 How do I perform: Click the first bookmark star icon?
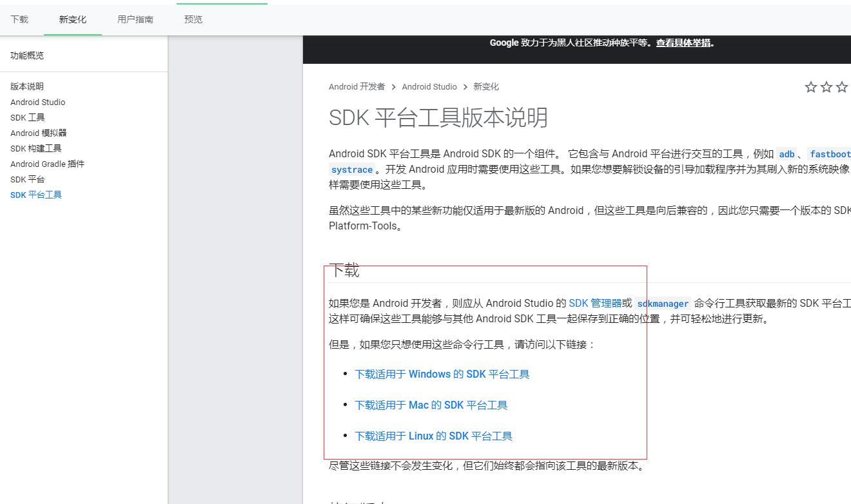click(x=810, y=86)
